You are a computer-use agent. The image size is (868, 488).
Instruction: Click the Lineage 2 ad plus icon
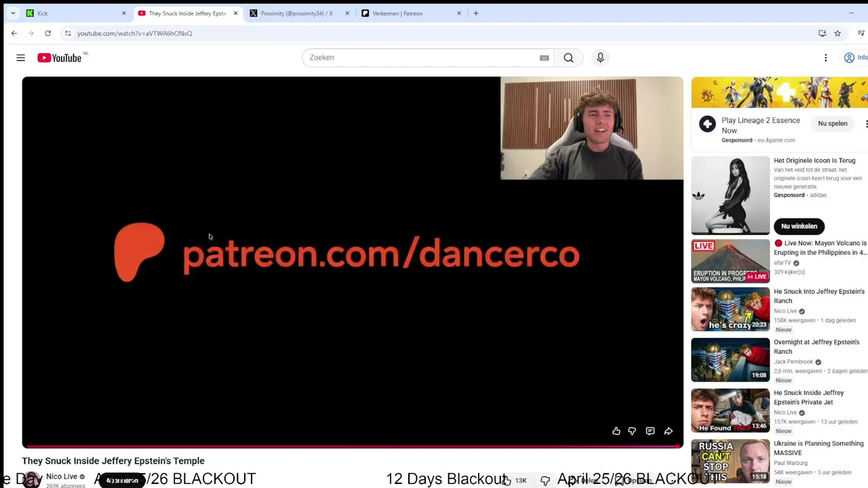pyautogui.click(x=707, y=123)
